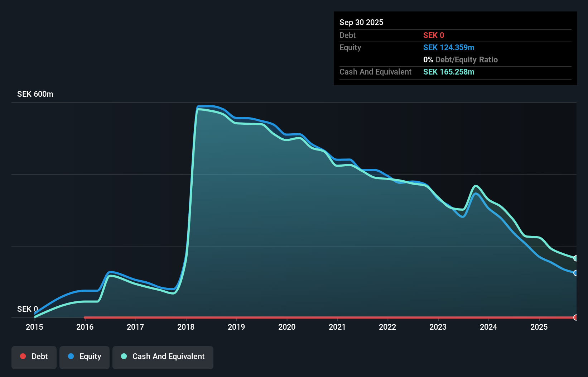
Task: Click the red SEK 0 debt value
Action: pos(433,35)
